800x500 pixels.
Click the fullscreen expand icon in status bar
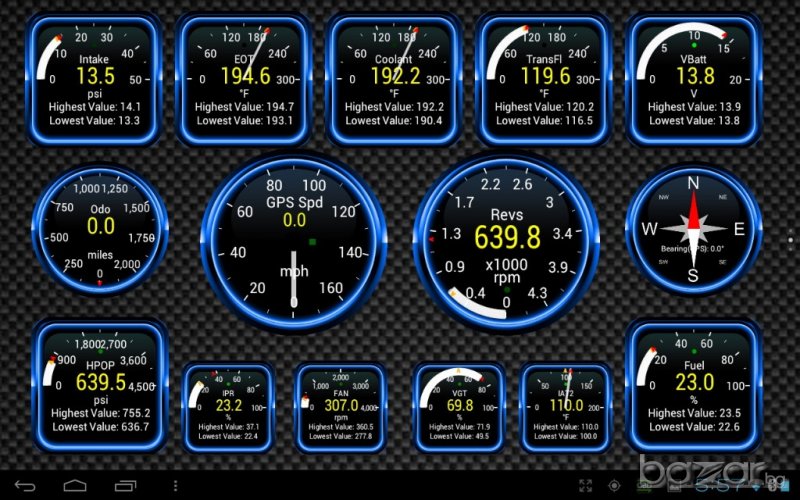(x=586, y=486)
